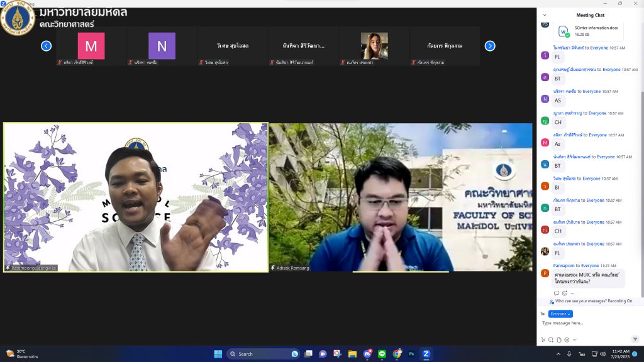Click the screenshot capture icon in chat
This screenshot has height=362, width=644.
click(551, 340)
